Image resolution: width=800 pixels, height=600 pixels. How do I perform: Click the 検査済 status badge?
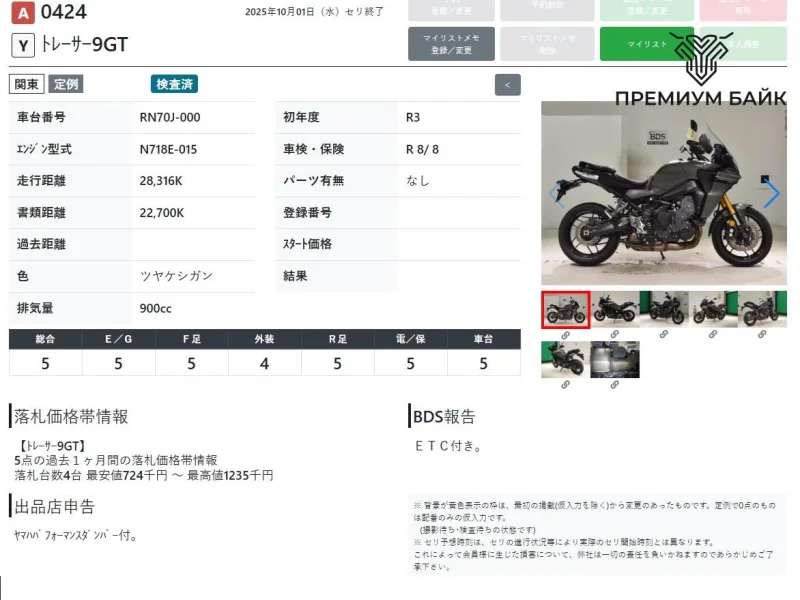pos(175,84)
